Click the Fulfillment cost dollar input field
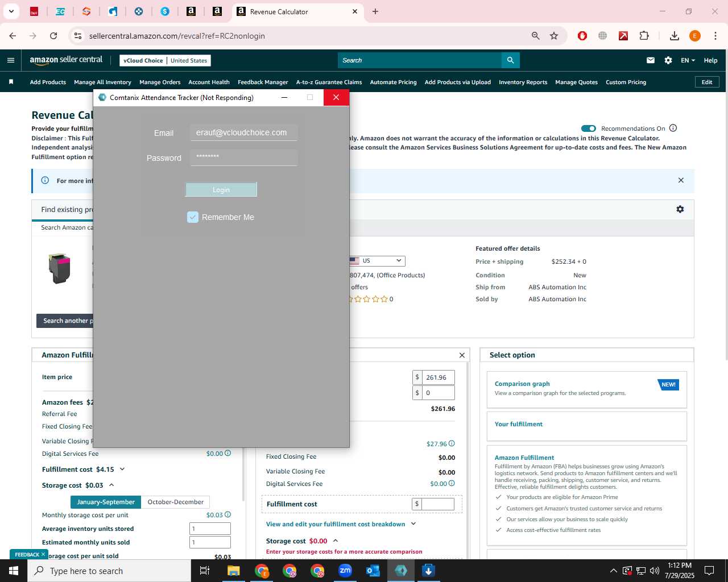 tap(437, 504)
